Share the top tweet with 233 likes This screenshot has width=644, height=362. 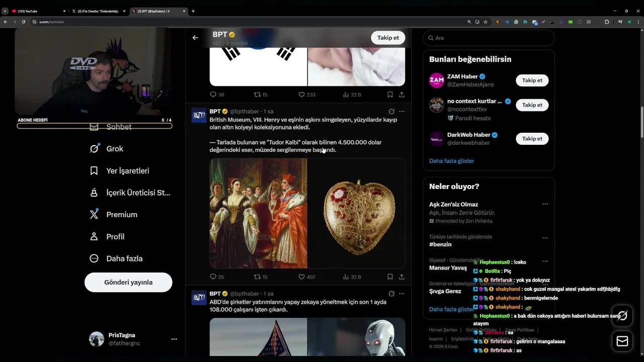tap(401, 95)
